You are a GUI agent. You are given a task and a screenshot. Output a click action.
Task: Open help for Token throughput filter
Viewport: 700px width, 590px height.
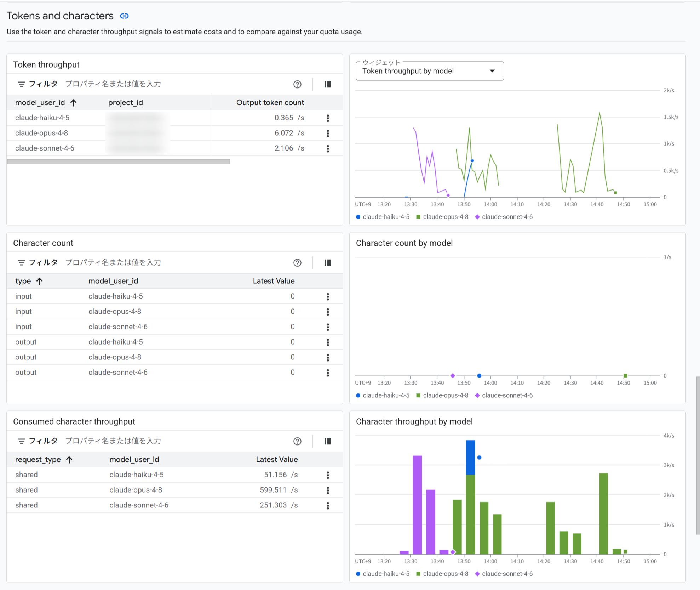[297, 84]
